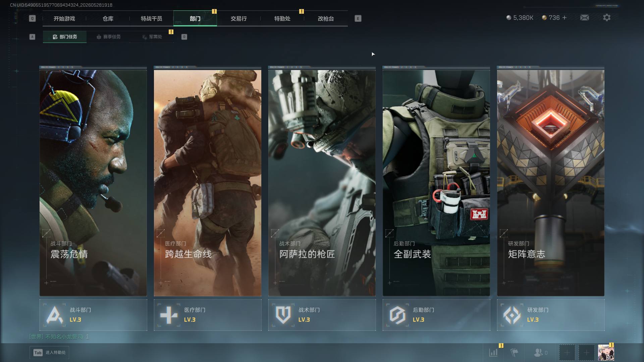Switch to the 改枪台 tab

pos(326,18)
